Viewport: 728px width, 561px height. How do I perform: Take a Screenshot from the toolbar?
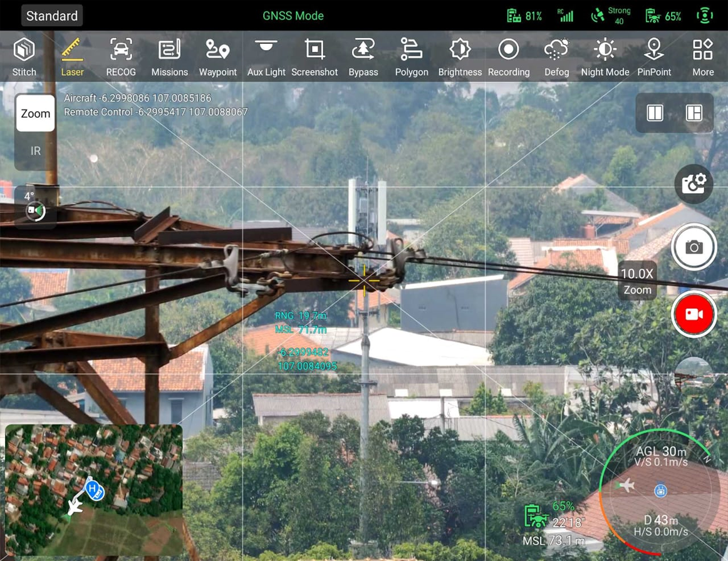pyautogui.click(x=315, y=56)
